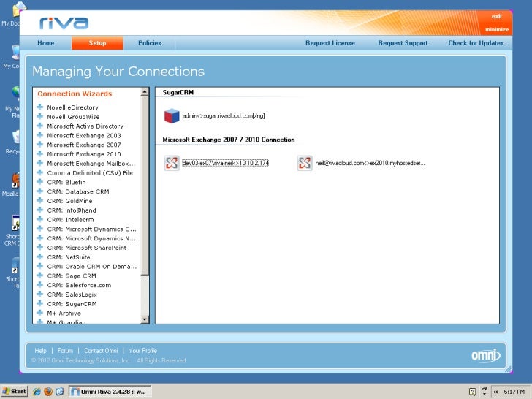Select the Setup tab

[x=97, y=43]
